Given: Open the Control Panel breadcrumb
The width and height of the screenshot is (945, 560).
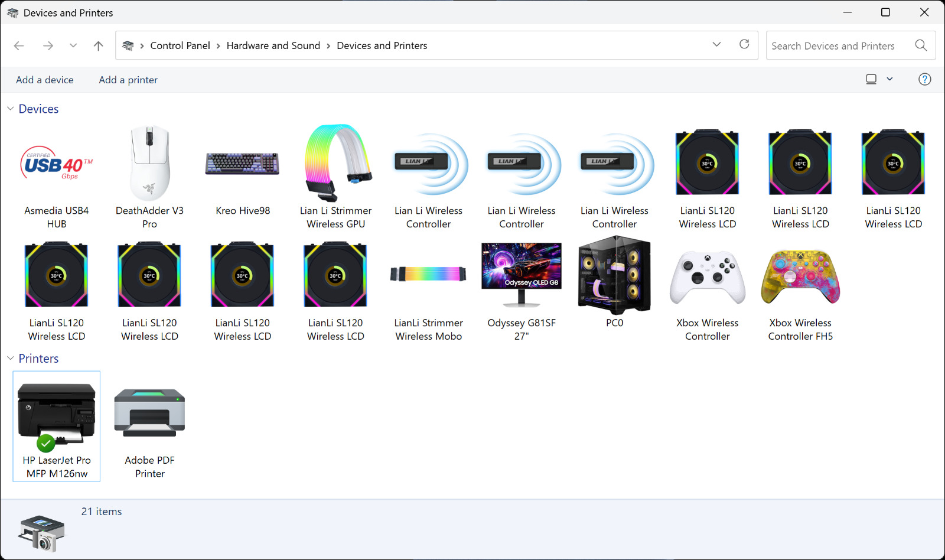Looking at the screenshot, I should tap(180, 45).
